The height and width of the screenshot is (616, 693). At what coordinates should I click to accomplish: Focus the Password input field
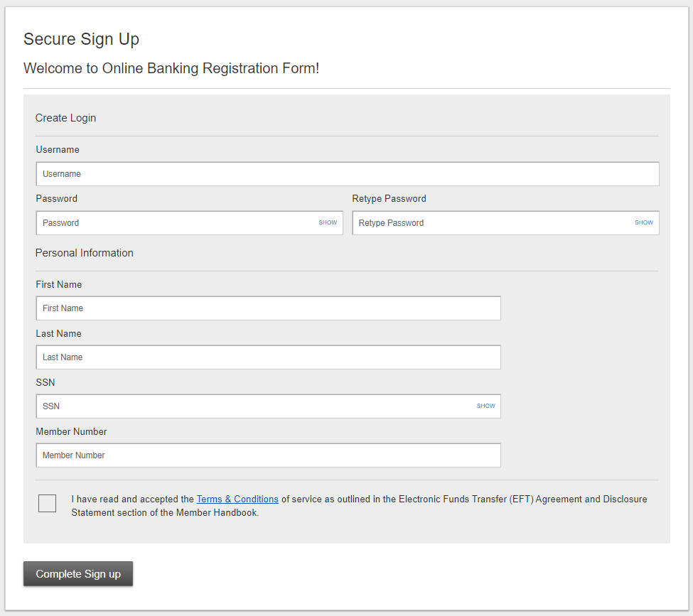189,222
